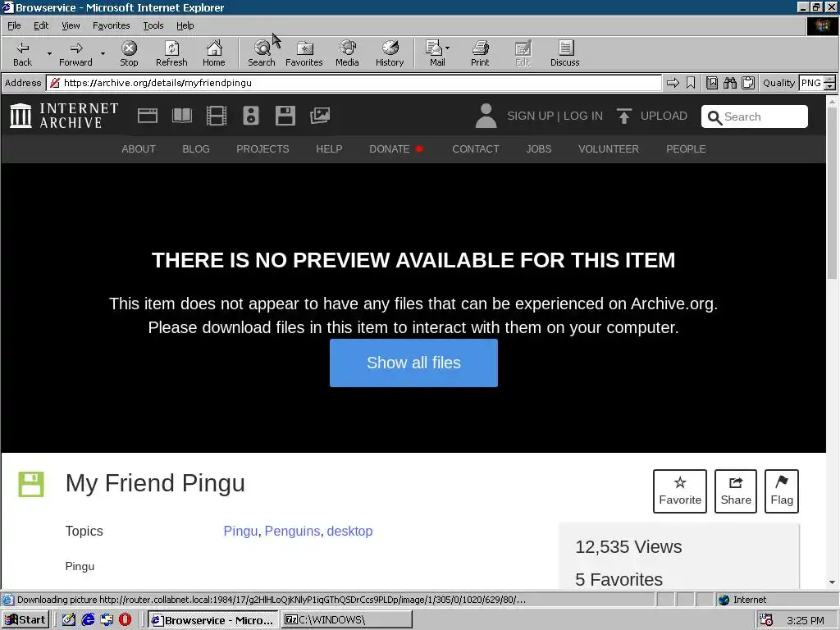
Task: Click SIGN UP | LOG IN link
Action: click(555, 116)
